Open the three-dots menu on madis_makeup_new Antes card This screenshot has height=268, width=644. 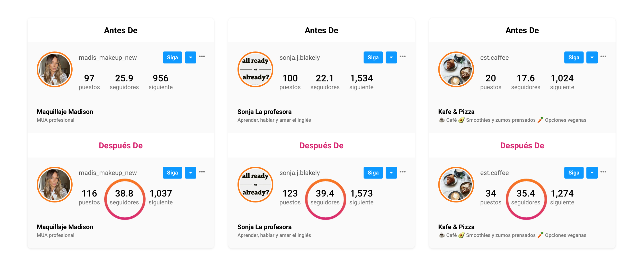pyautogui.click(x=202, y=57)
